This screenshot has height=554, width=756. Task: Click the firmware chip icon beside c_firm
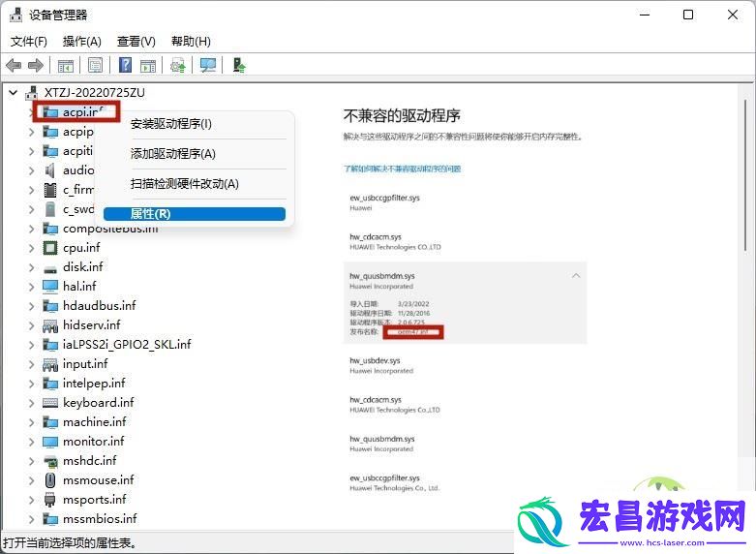click(50, 190)
